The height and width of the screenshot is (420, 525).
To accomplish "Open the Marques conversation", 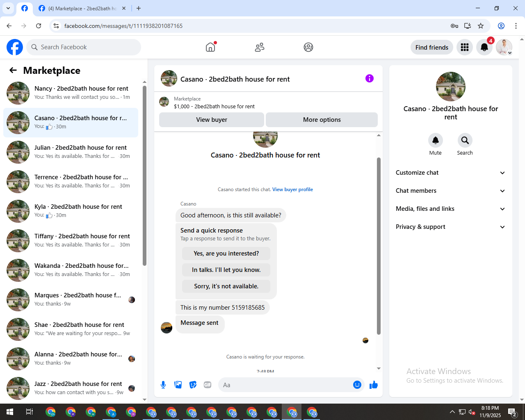I will point(71,300).
